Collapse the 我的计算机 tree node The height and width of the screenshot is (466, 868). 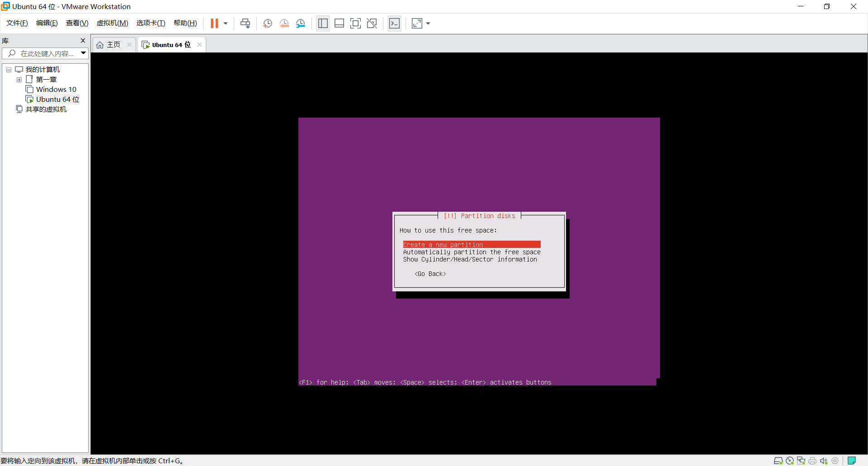pyautogui.click(x=9, y=70)
